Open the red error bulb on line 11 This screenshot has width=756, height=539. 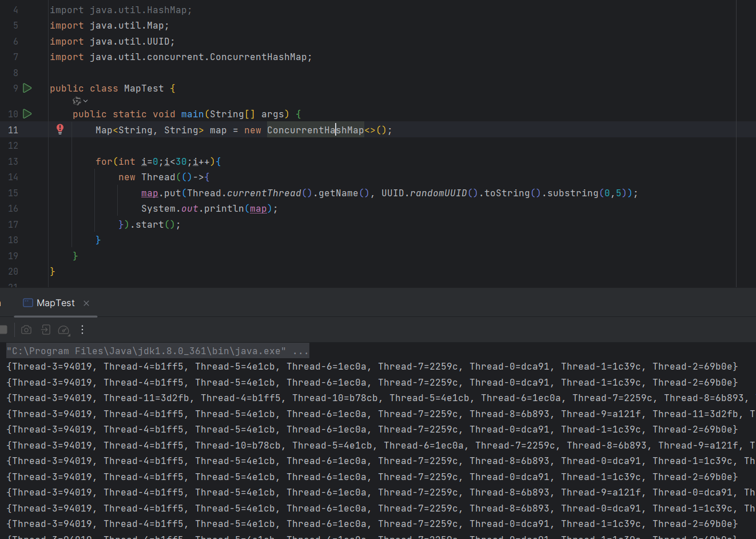pyautogui.click(x=60, y=129)
